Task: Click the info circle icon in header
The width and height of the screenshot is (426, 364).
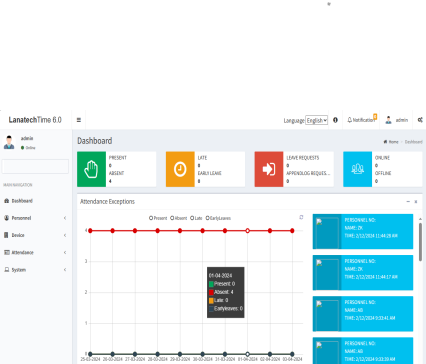Action: point(335,120)
